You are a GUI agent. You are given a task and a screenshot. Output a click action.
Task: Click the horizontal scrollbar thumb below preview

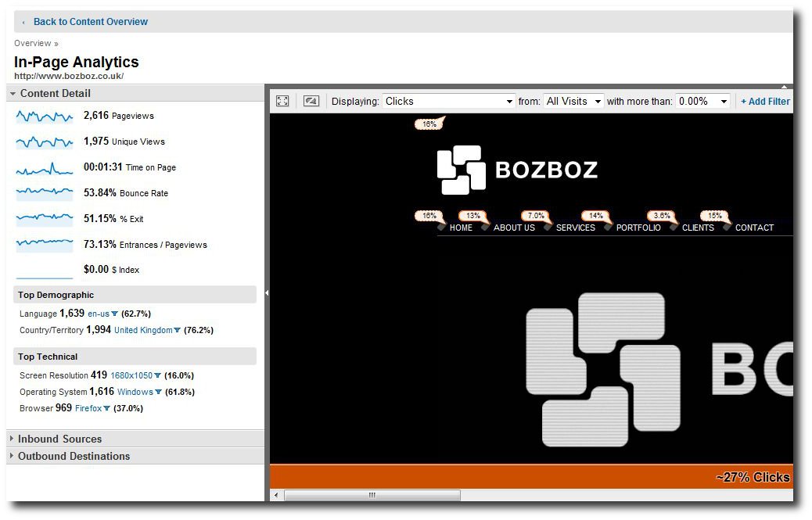coord(372,495)
